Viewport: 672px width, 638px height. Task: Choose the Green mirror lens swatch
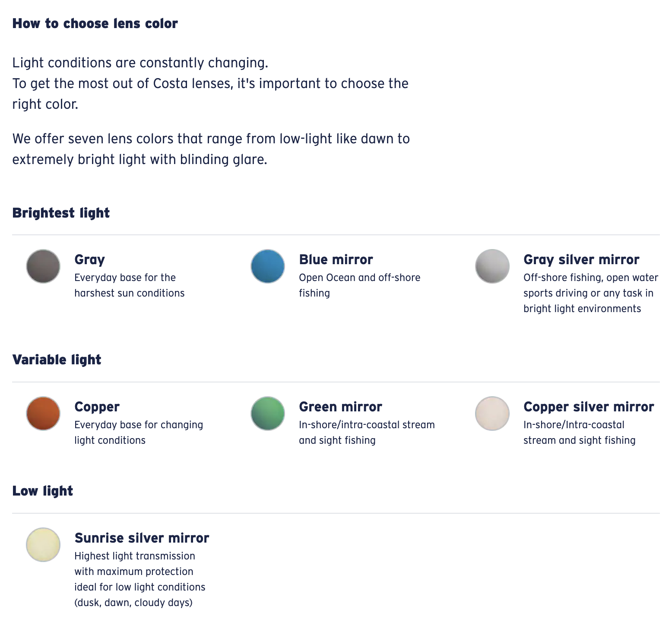pos(268,414)
